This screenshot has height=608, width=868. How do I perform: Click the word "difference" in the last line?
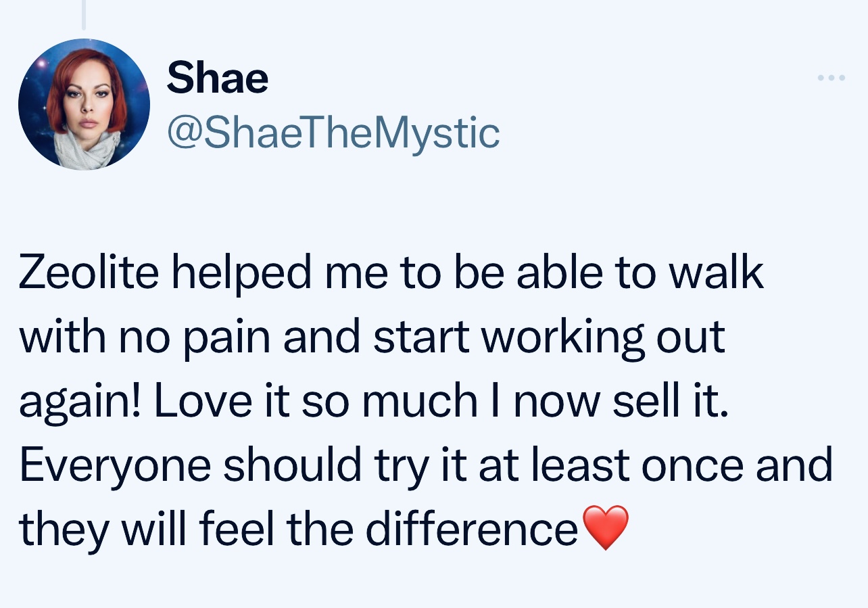click(x=471, y=530)
